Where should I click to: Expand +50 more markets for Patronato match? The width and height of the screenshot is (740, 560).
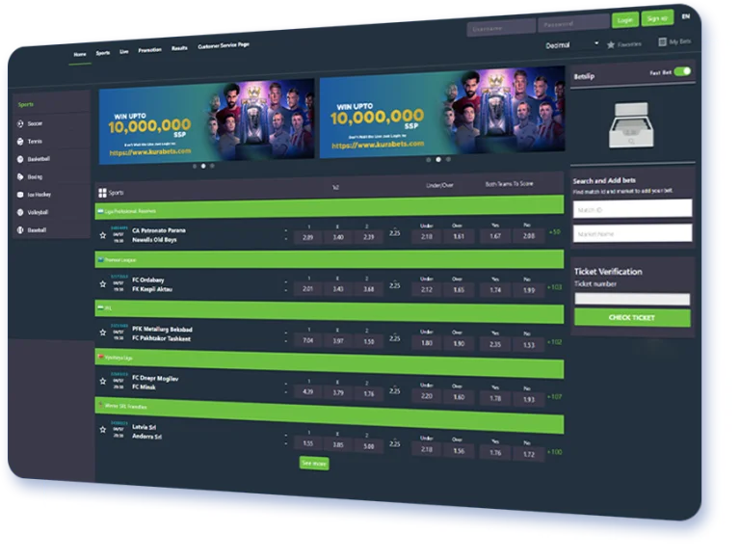coord(555,232)
